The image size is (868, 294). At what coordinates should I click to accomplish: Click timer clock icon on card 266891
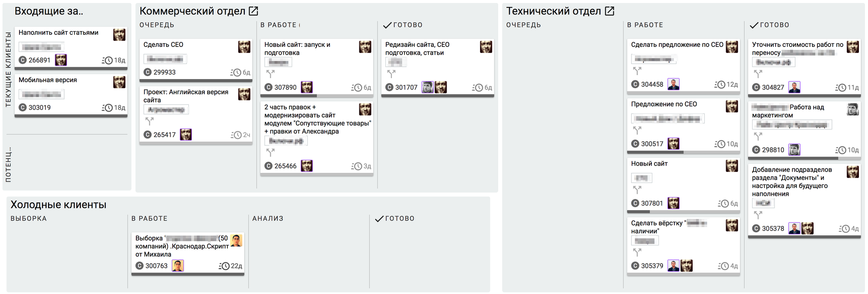pos(107,60)
